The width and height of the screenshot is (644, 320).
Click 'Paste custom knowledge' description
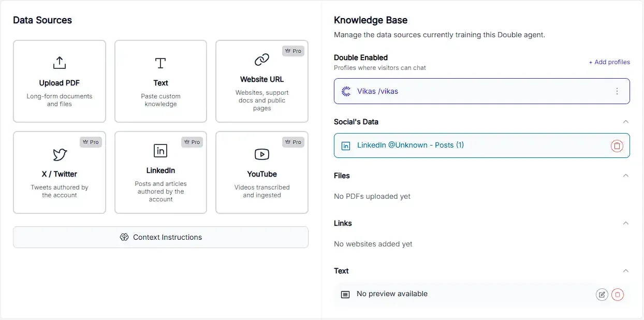click(160, 100)
